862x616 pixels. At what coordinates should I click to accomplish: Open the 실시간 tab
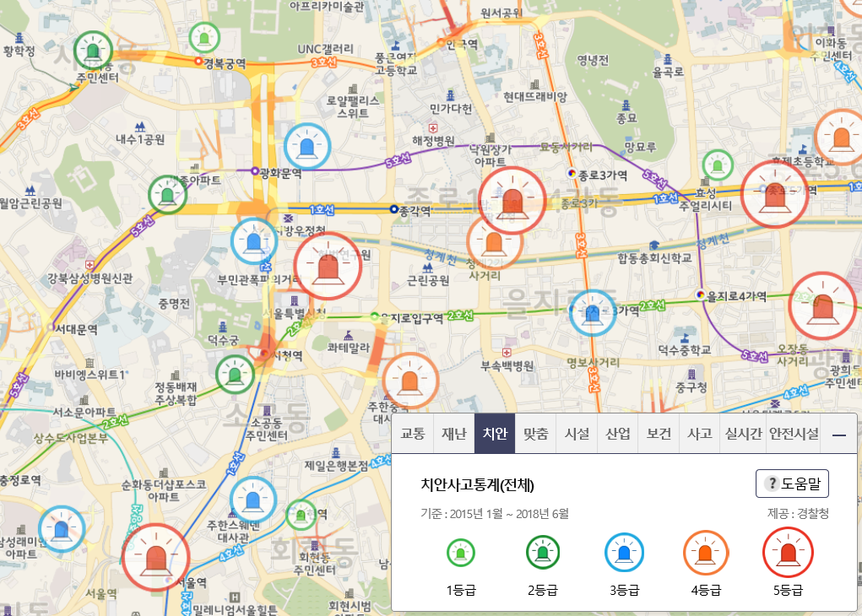743,435
